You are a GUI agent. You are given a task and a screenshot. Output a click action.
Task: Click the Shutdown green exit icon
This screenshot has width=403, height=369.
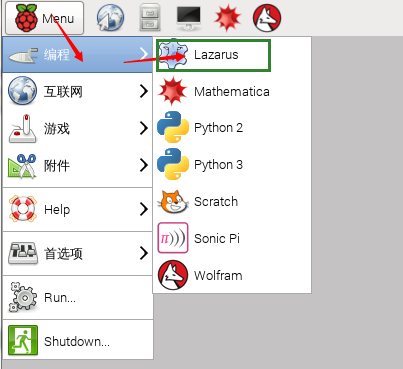click(x=23, y=340)
